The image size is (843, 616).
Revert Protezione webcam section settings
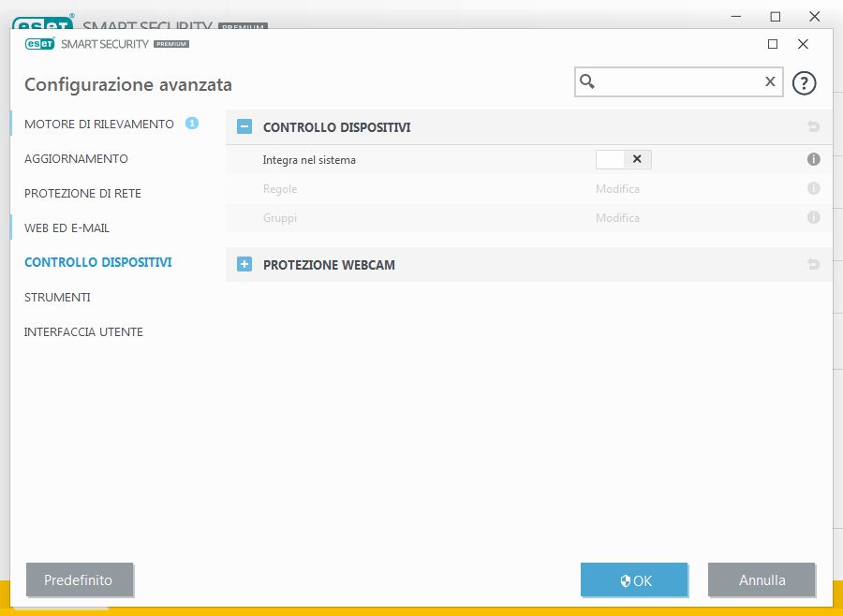point(813,264)
